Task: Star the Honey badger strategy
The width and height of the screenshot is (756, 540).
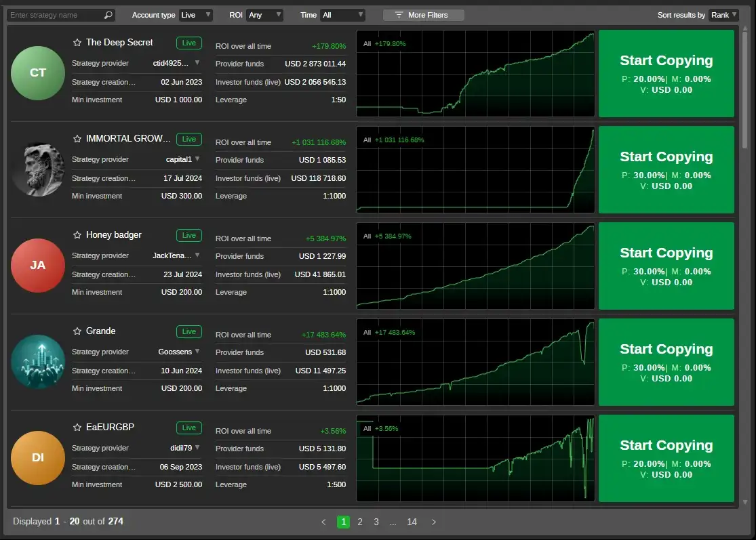Action: tap(77, 235)
